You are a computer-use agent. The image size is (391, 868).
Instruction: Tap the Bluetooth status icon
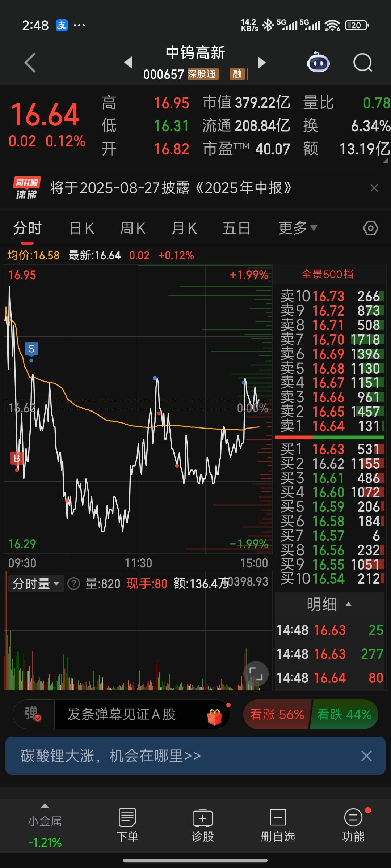click(x=268, y=25)
